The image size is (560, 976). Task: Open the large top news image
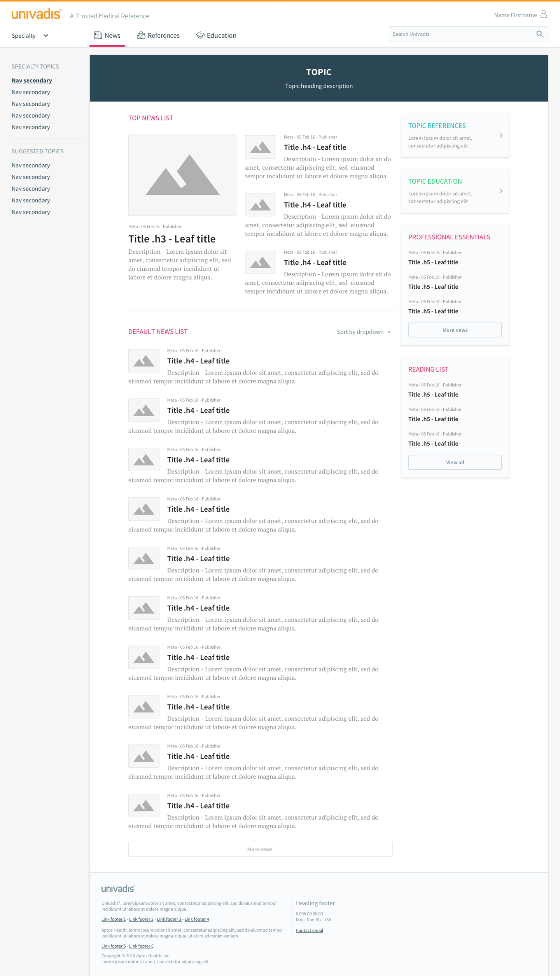coord(182,174)
